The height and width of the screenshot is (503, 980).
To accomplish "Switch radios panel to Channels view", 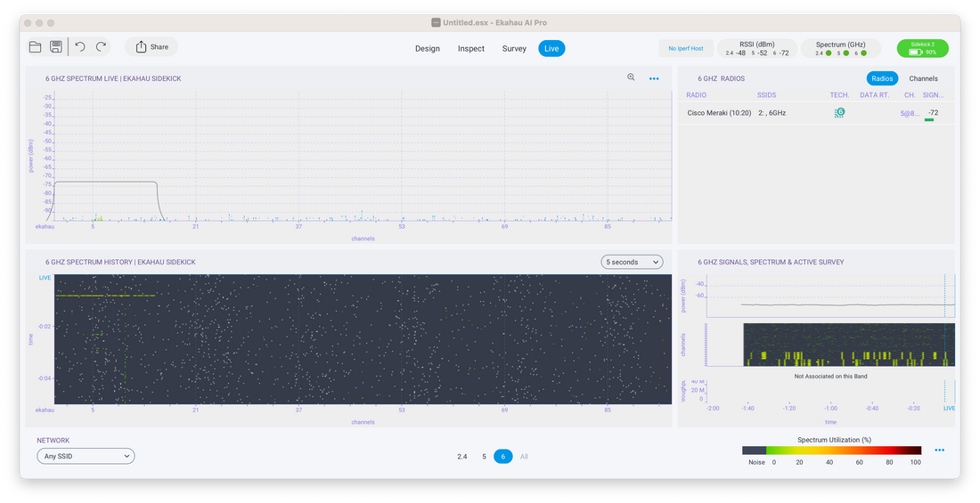I will click(x=923, y=78).
